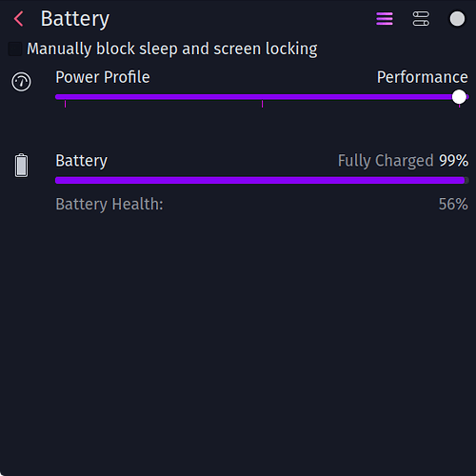
Task: Click the round grey pin button
Action: pyautogui.click(x=457, y=19)
